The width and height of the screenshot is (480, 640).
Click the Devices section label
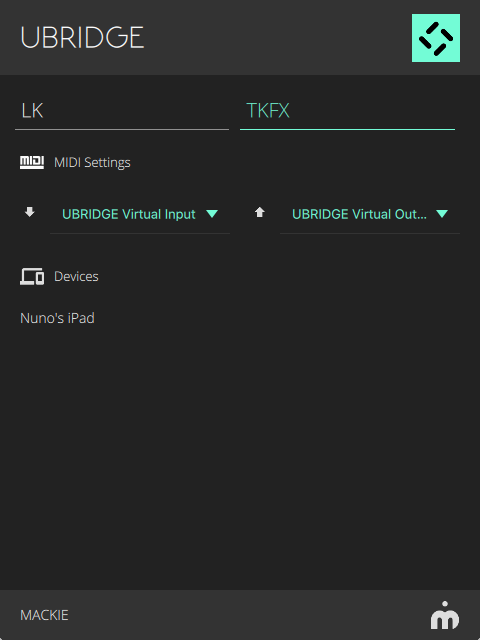point(76,276)
